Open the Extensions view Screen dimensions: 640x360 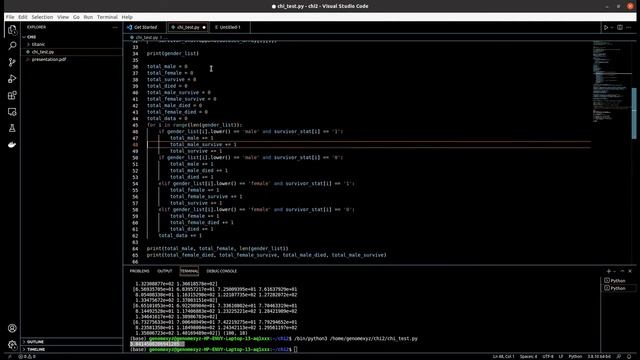coord(12,96)
